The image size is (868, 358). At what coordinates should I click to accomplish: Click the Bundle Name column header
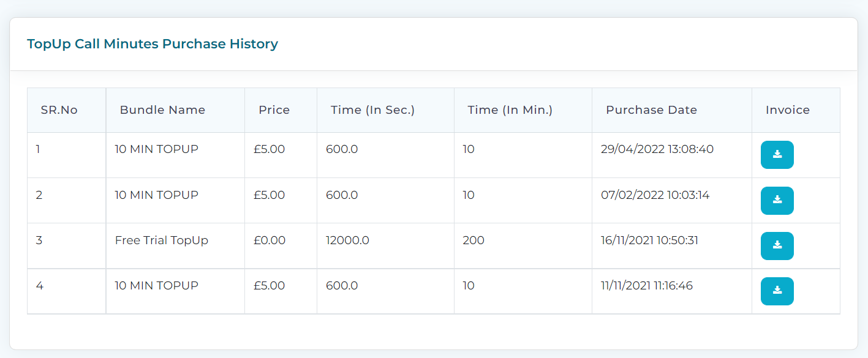coord(162,110)
